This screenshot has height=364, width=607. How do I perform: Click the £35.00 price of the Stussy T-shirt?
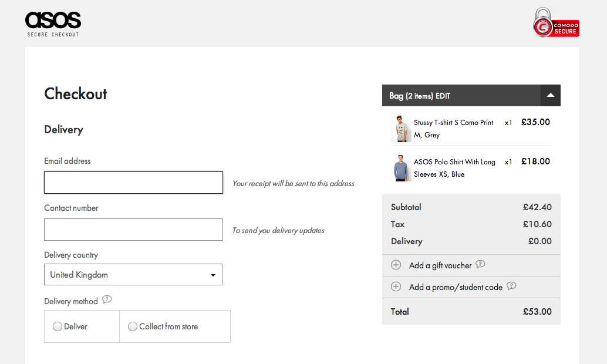(535, 122)
